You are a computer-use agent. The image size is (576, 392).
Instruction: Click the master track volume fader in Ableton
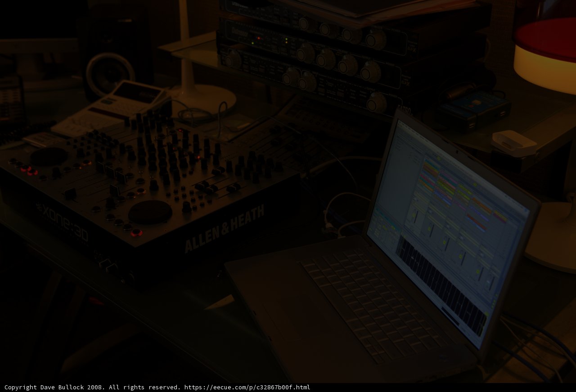pos(491,283)
